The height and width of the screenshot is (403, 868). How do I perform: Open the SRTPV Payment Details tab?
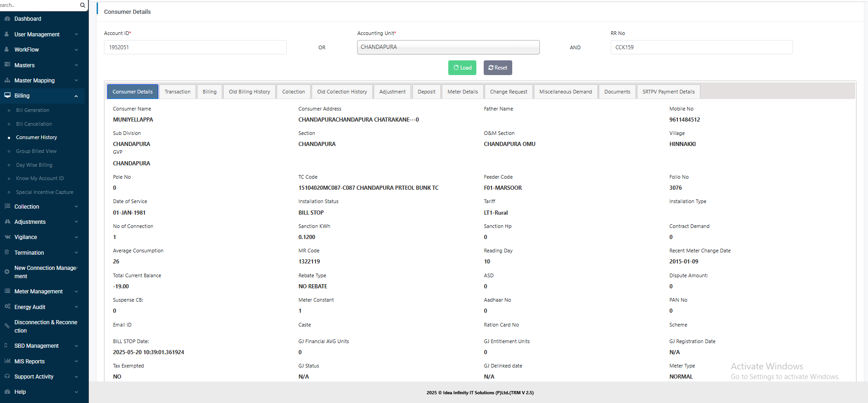click(x=668, y=92)
